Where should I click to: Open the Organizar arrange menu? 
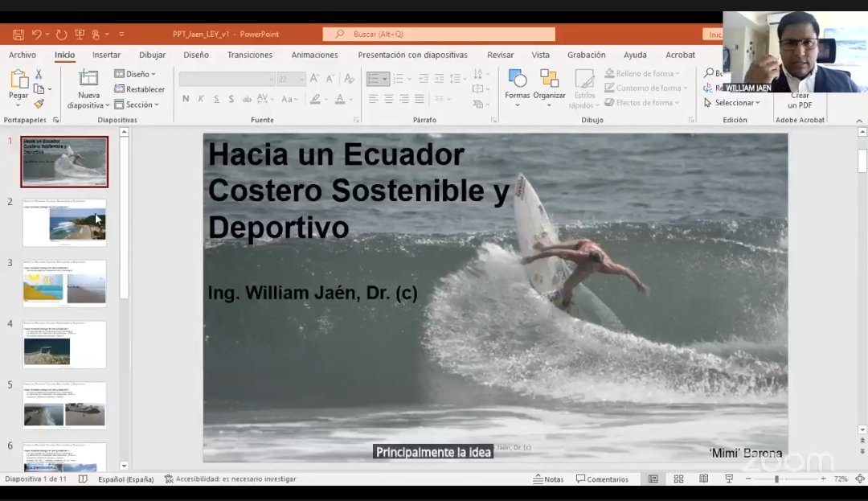[549, 88]
